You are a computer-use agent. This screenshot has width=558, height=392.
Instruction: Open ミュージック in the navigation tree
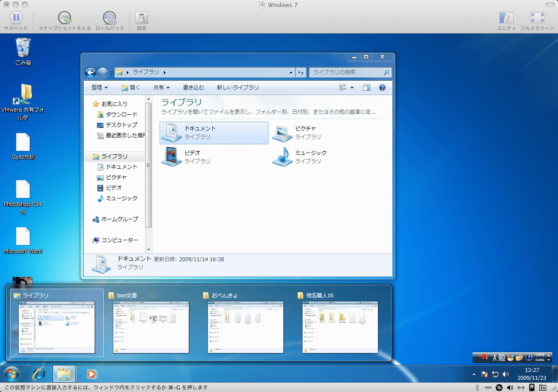pos(118,198)
